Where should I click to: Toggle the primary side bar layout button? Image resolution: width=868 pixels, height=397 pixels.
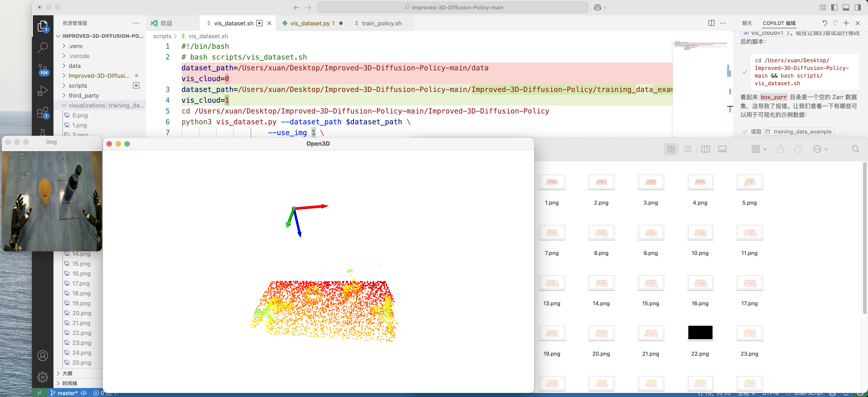point(834,7)
